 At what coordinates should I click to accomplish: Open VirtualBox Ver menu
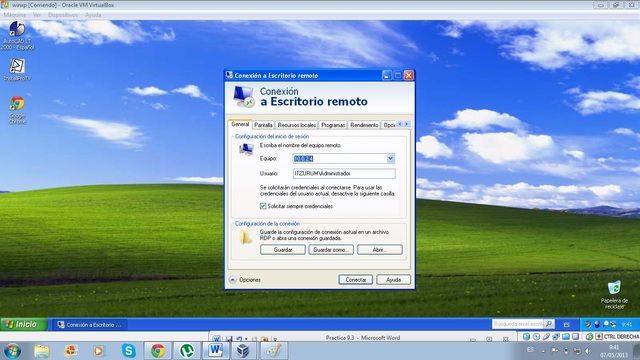point(37,15)
